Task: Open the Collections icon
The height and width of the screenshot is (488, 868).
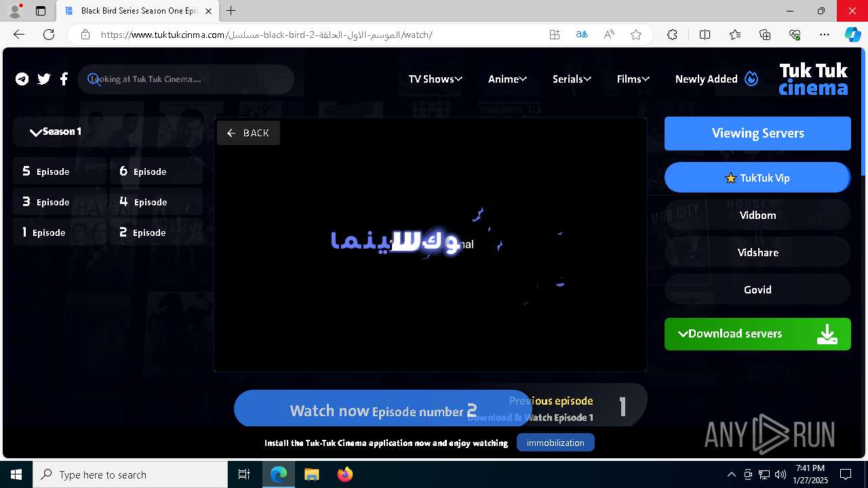Action: click(765, 35)
